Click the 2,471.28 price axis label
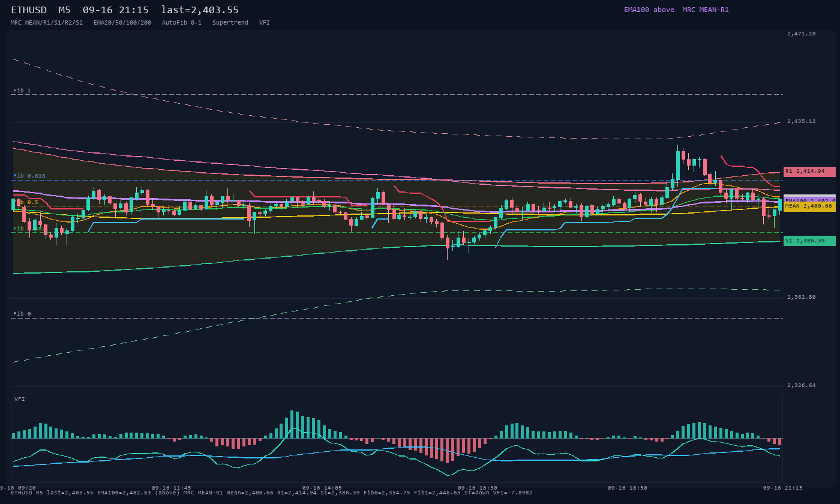 coord(802,34)
